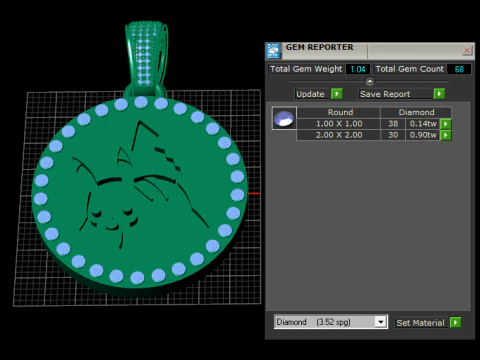Click the Diamond column header
Viewport: 480px width, 360px height.
pyautogui.click(x=416, y=112)
